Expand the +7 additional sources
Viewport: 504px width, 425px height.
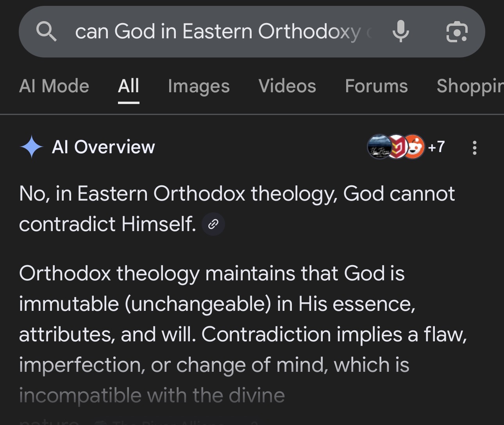pos(436,147)
